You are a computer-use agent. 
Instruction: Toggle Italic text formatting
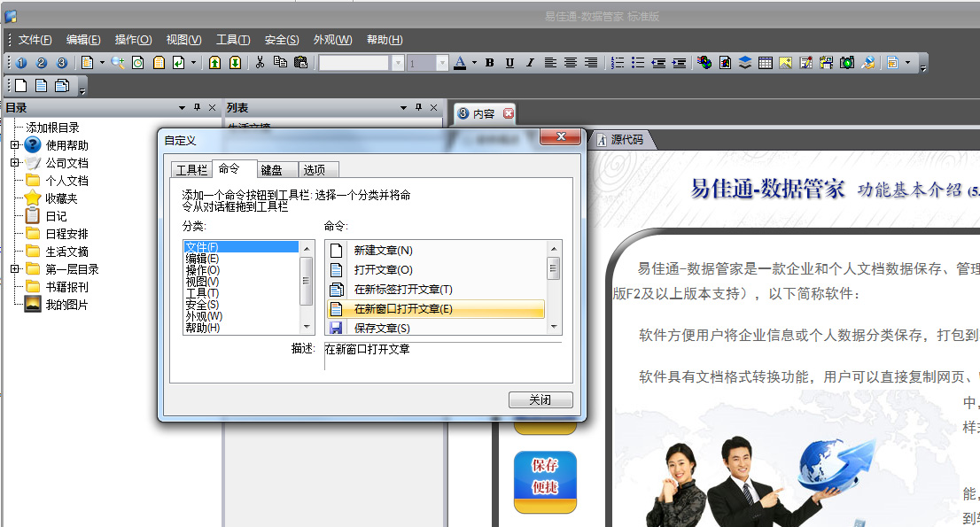pos(530,63)
